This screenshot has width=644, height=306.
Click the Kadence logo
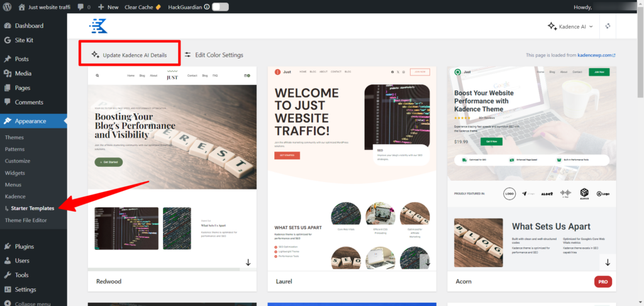pyautogui.click(x=99, y=26)
